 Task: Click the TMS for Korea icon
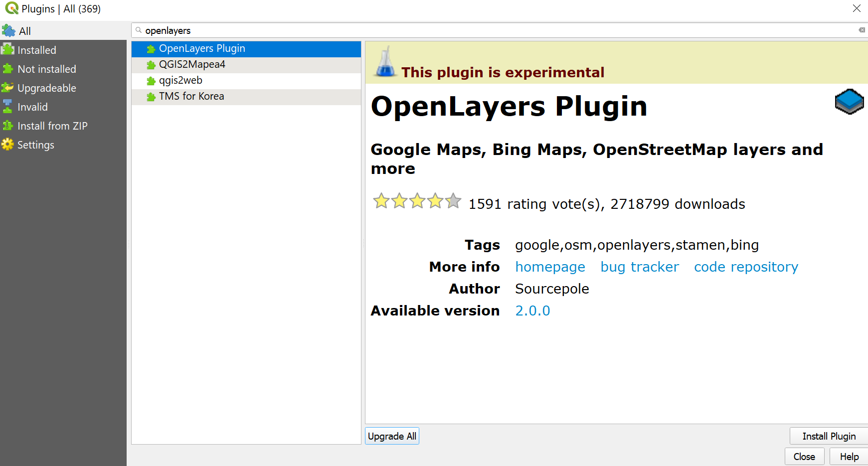coord(151,97)
